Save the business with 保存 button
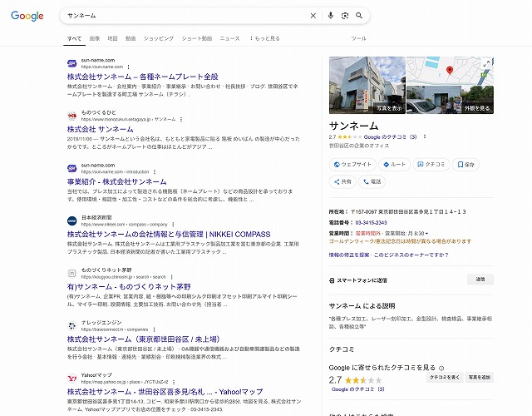The height and width of the screenshot is (416, 532). coord(465,165)
